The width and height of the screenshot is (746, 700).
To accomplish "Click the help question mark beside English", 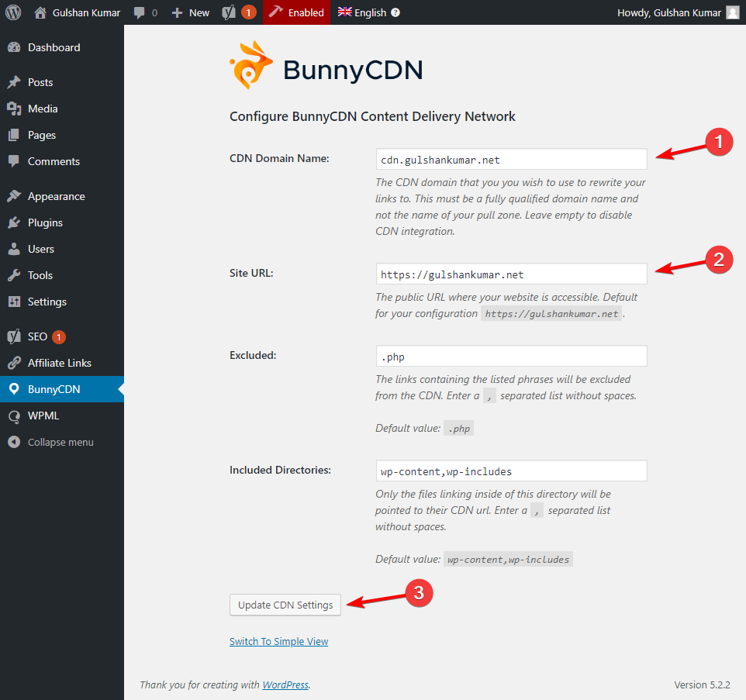I will (395, 13).
